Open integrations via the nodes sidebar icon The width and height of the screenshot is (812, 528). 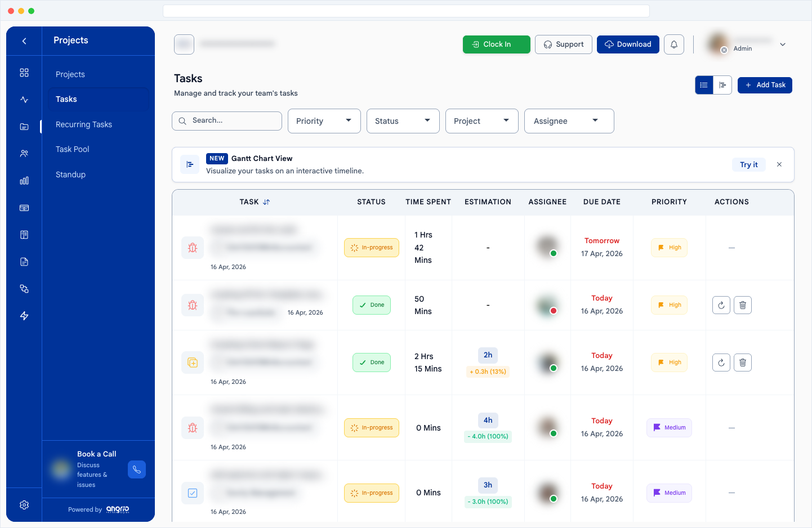coord(24,288)
